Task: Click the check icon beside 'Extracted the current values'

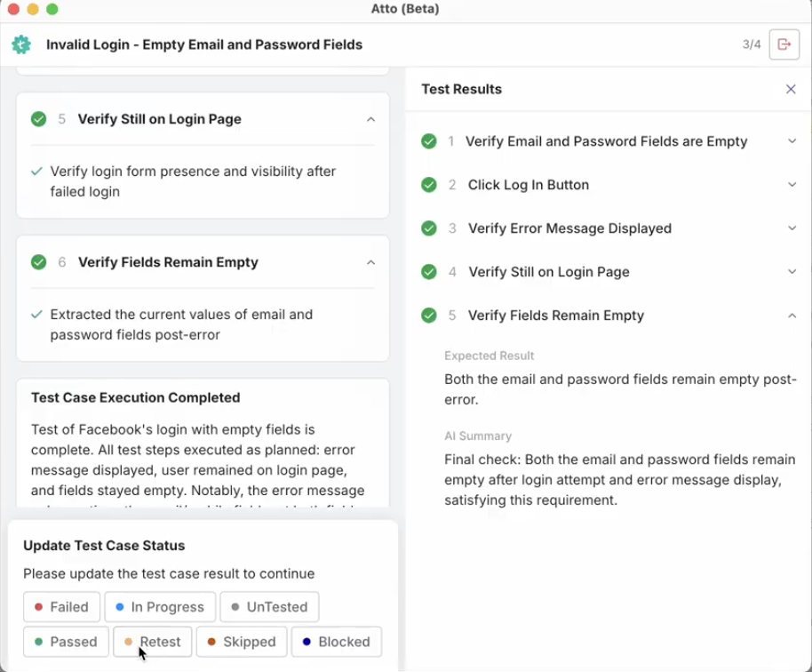Action: [37, 314]
